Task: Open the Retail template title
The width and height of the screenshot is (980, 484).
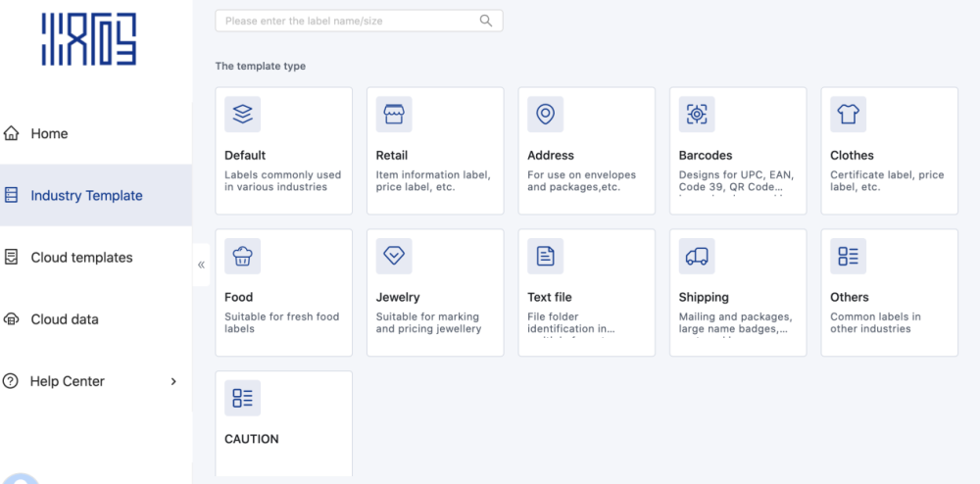Action: click(392, 156)
